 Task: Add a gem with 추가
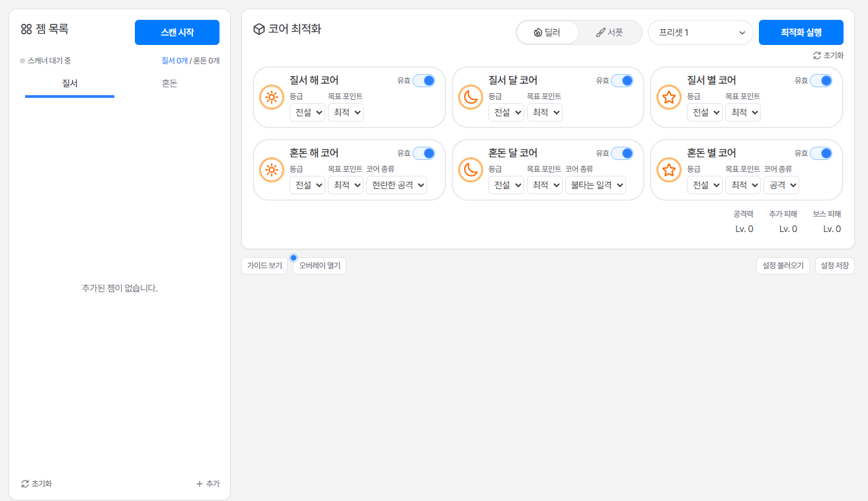pyautogui.click(x=208, y=484)
